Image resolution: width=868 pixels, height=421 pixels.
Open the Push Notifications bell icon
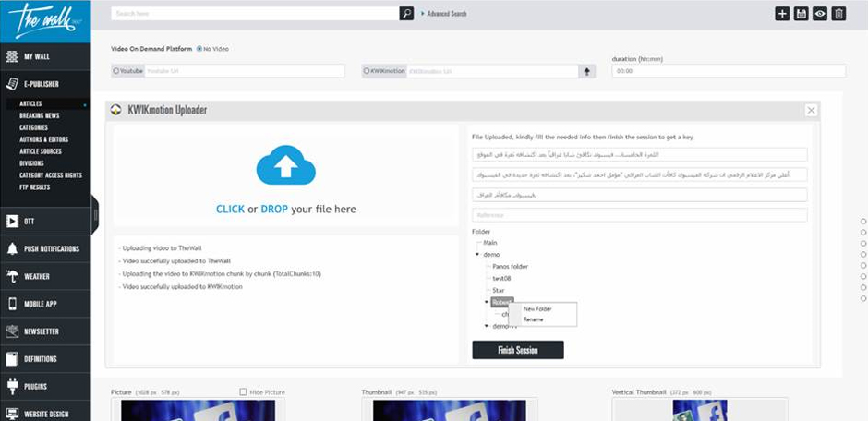[x=12, y=249]
